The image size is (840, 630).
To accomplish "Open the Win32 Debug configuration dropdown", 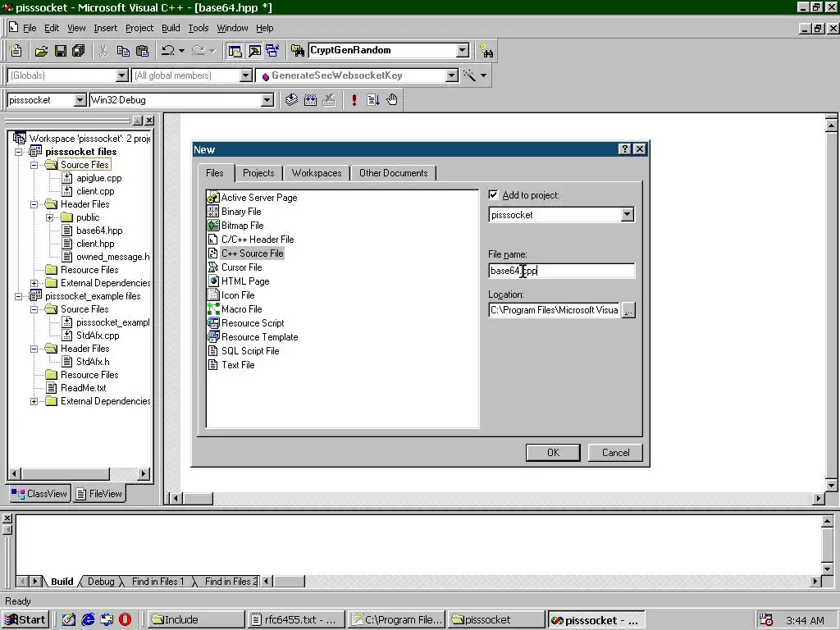I will (267, 100).
